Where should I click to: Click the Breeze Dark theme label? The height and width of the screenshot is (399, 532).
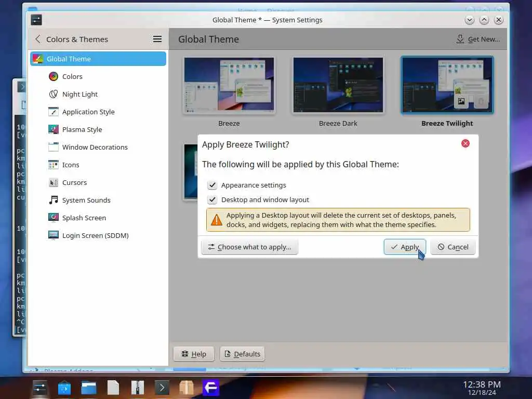(x=338, y=124)
